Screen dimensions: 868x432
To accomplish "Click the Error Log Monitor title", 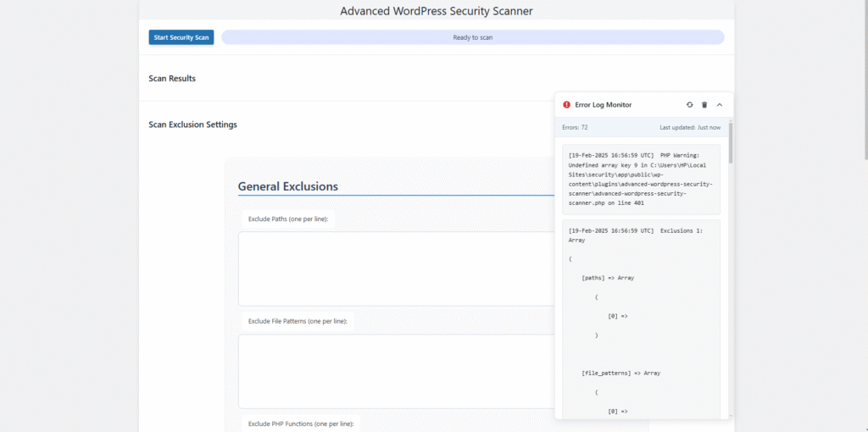I will (604, 104).
